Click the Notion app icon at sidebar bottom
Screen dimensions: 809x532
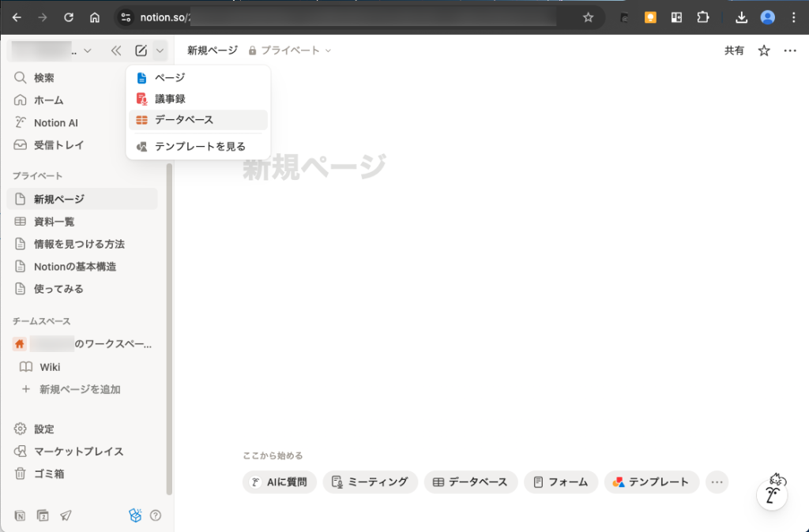click(x=20, y=515)
